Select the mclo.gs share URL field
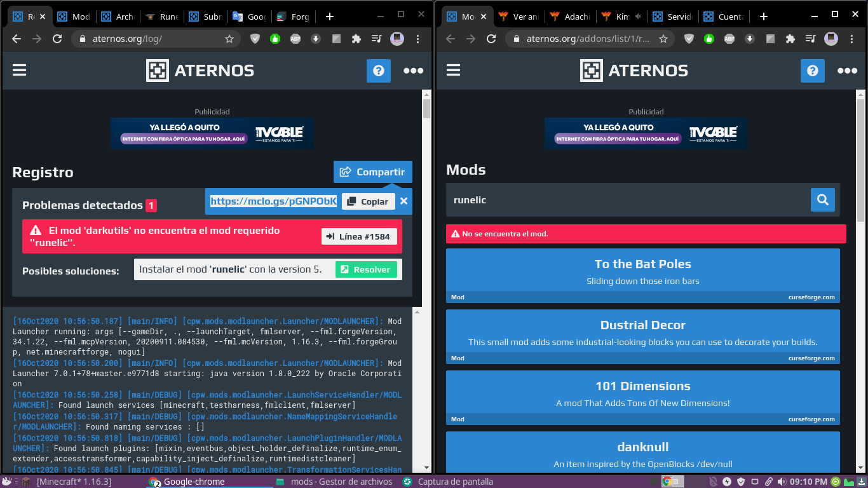Screen dimensions: 868x488 [x=273, y=201]
